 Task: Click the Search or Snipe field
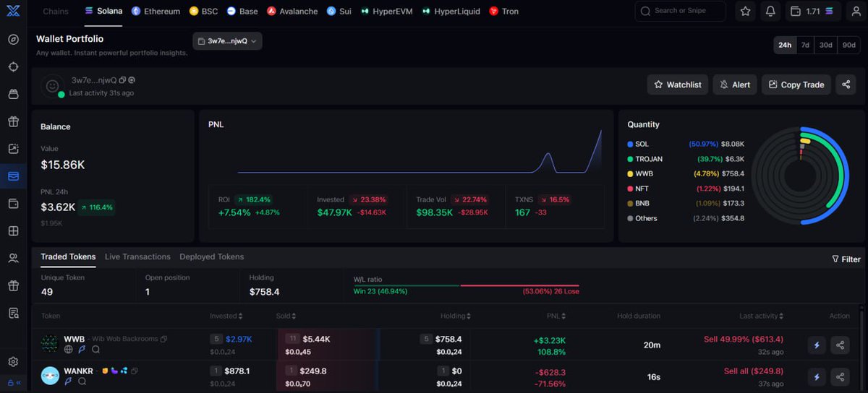click(680, 12)
